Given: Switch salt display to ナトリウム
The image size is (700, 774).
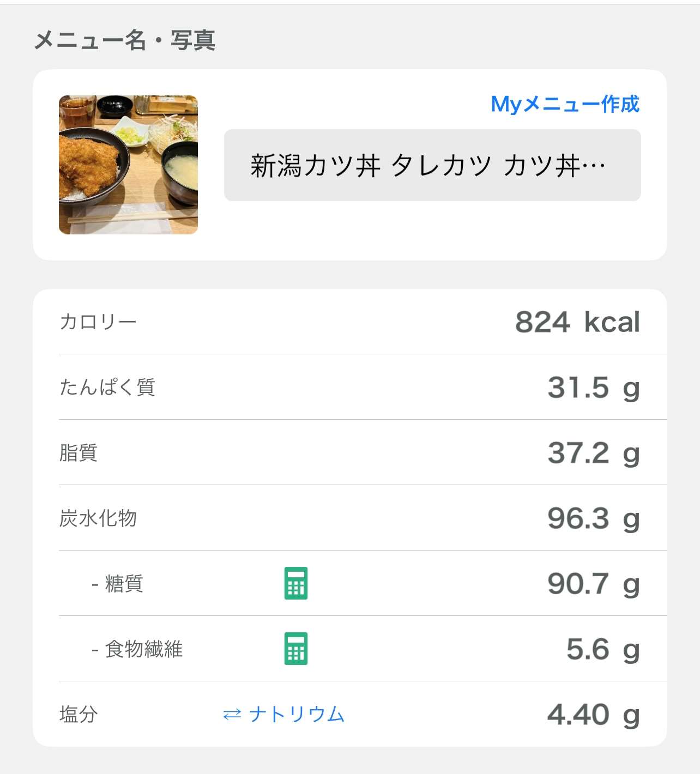Looking at the screenshot, I should pos(284,714).
